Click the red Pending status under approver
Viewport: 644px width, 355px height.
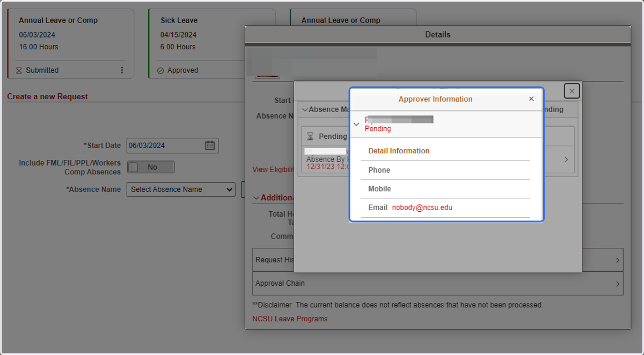(378, 129)
